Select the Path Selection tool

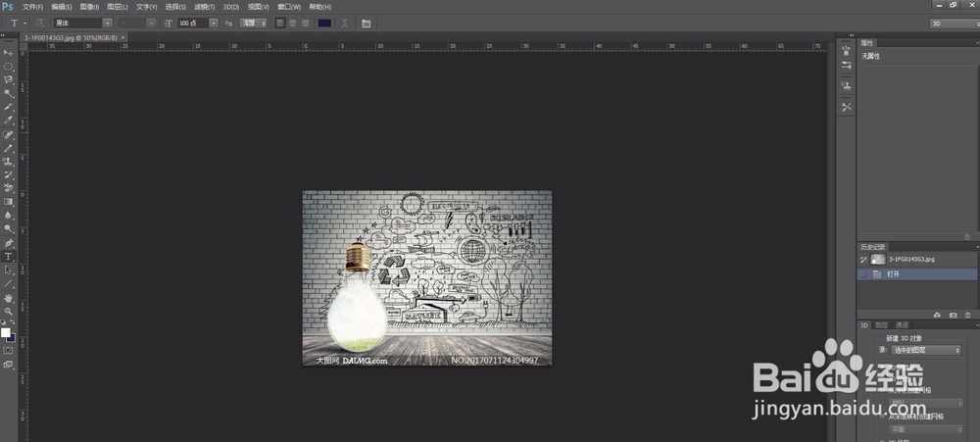9,270
